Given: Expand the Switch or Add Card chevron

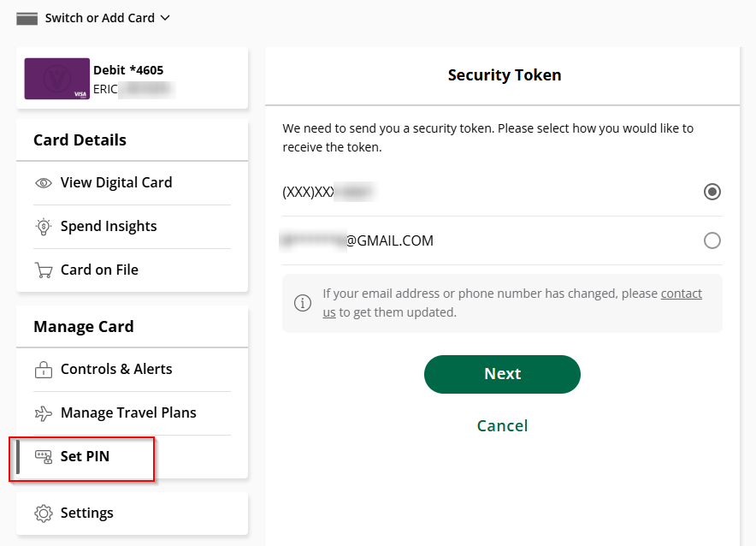Looking at the screenshot, I should coord(165,18).
